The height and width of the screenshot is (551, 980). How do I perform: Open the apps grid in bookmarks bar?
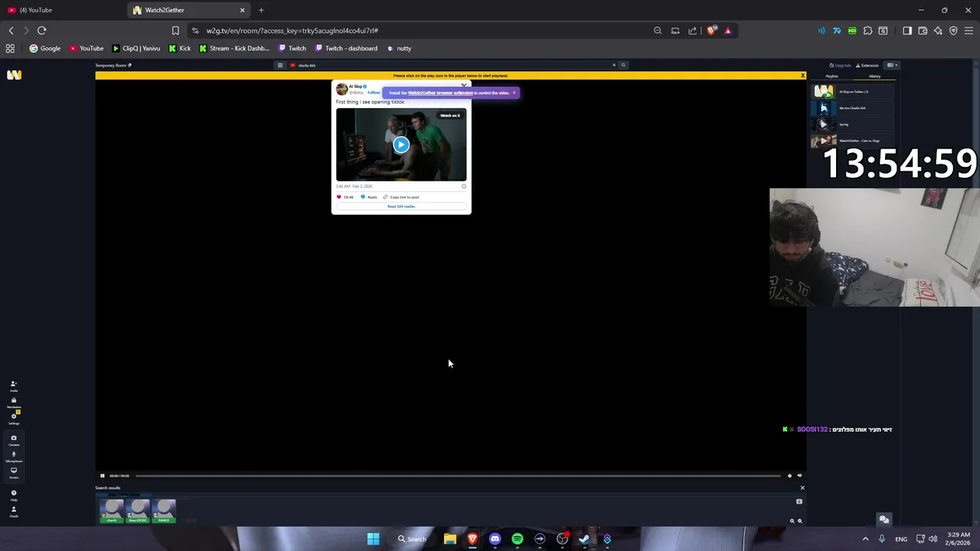(x=10, y=48)
